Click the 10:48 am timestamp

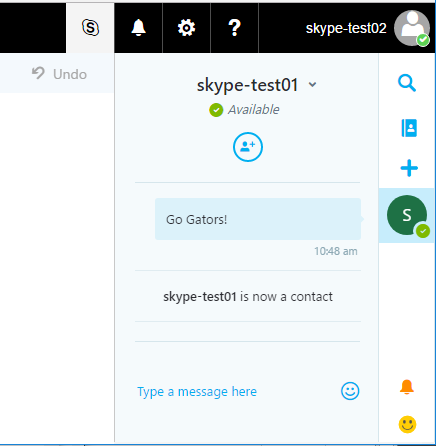coord(336,251)
